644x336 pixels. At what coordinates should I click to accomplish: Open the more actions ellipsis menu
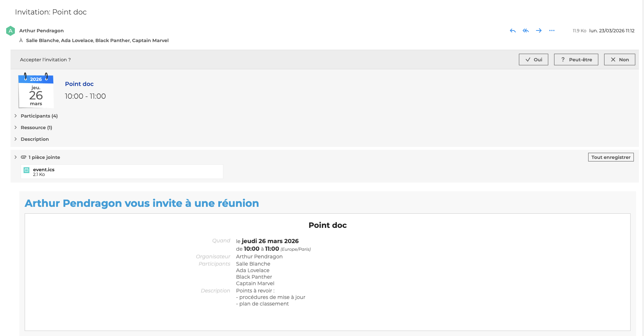[552, 31]
